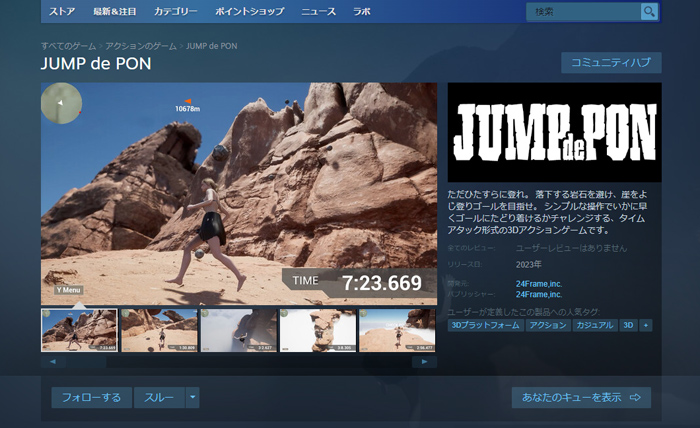The width and height of the screenshot is (700, 428).
Task: Select the 3D tag
Action: pos(628,325)
